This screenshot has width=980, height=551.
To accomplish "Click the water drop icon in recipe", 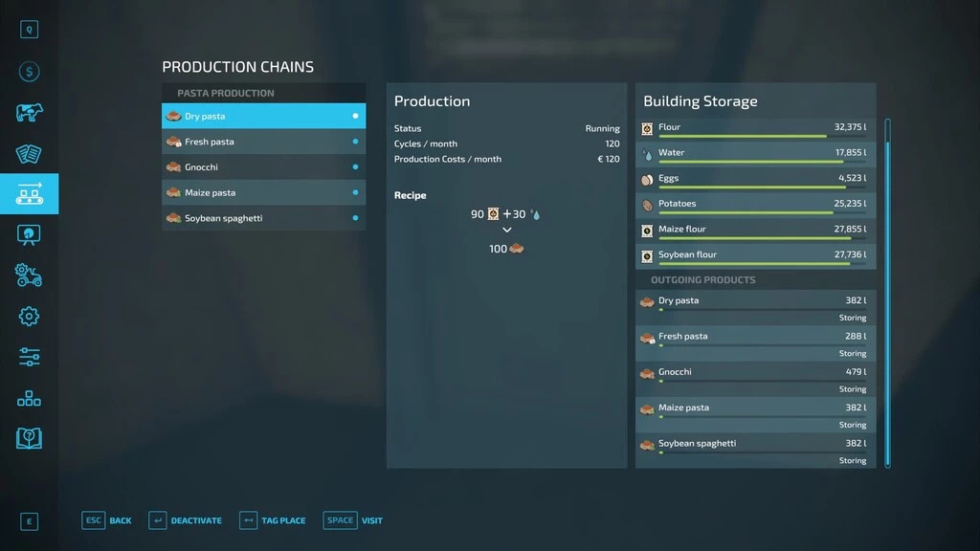I will [x=535, y=214].
